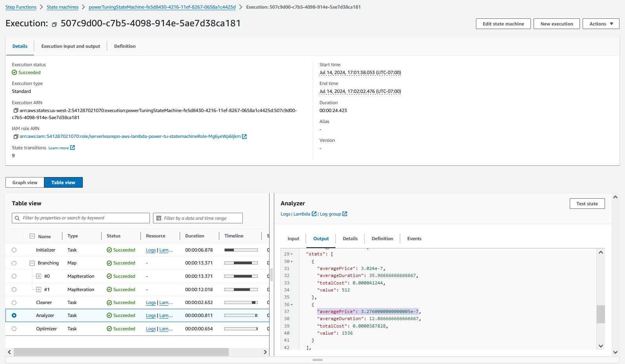The height and width of the screenshot is (364, 625).
Task: Select the Initializer row radio button
Action: tap(14, 250)
